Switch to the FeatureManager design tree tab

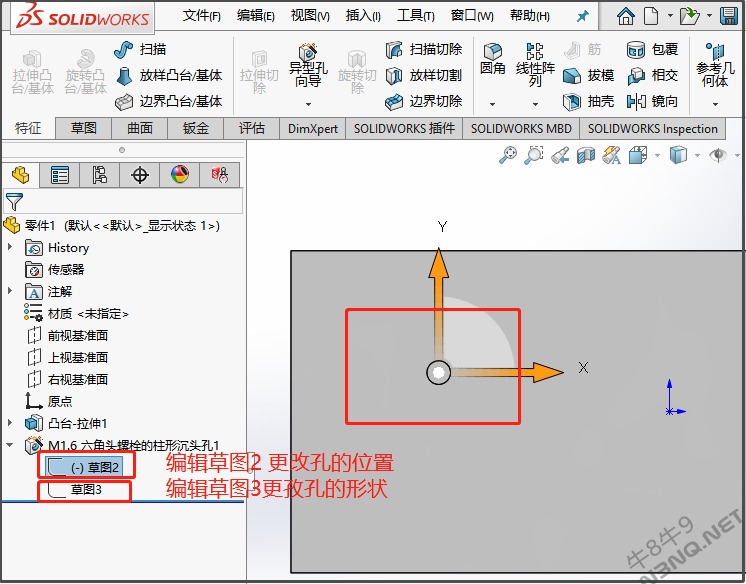(x=20, y=175)
